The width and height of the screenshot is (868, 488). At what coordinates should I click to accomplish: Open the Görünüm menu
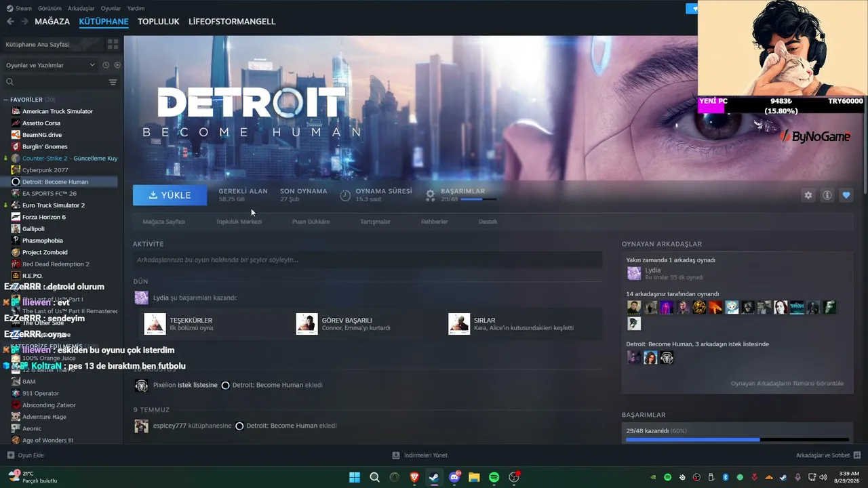50,8
